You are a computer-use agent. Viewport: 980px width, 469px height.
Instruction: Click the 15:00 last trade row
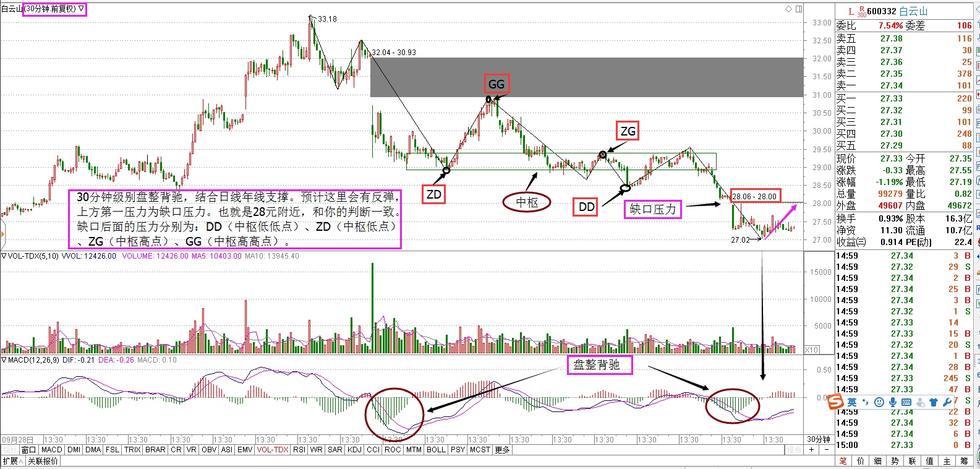(x=904, y=445)
